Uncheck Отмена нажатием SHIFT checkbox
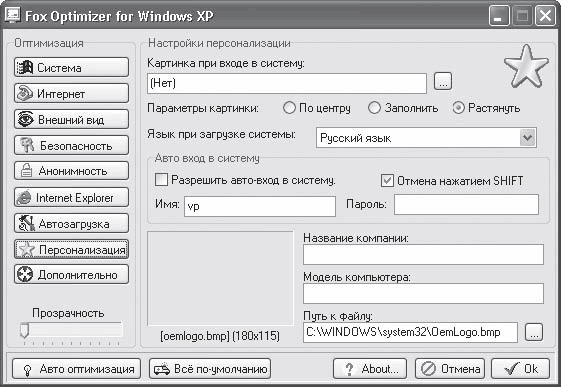Image resolution: width=561 pixels, height=387 pixels. [387, 181]
